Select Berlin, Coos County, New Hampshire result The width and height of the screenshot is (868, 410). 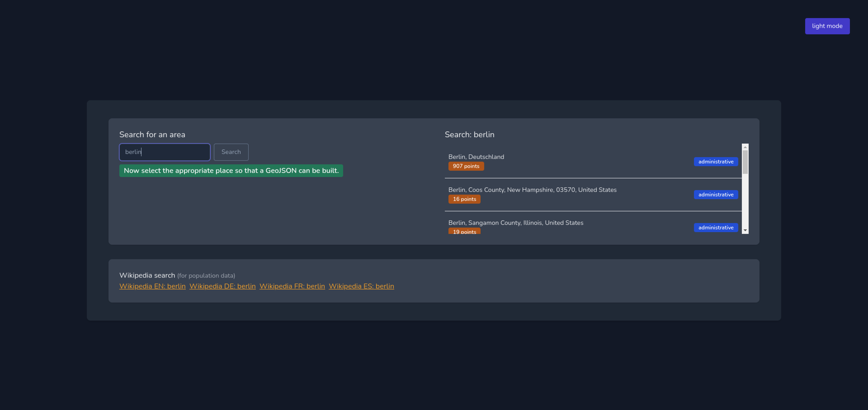532,190
